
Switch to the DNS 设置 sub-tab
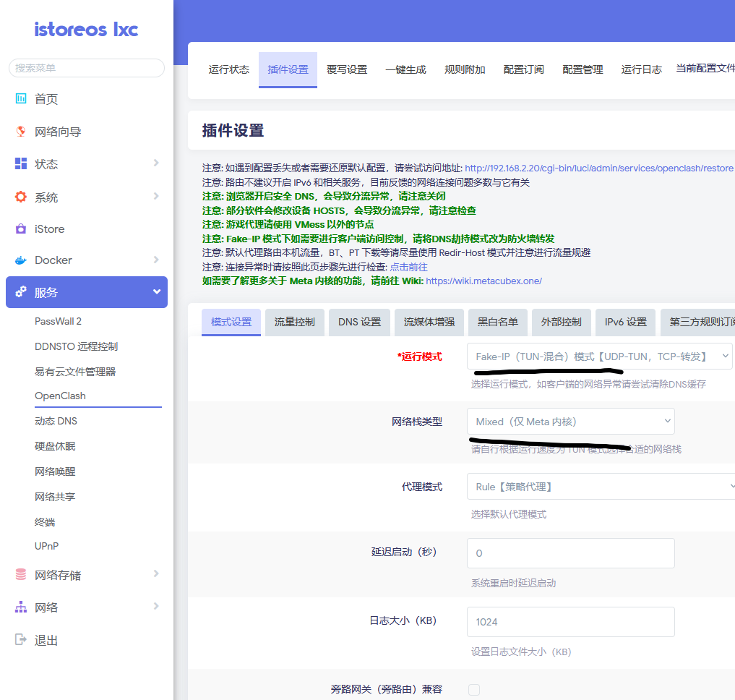point(359,323)
